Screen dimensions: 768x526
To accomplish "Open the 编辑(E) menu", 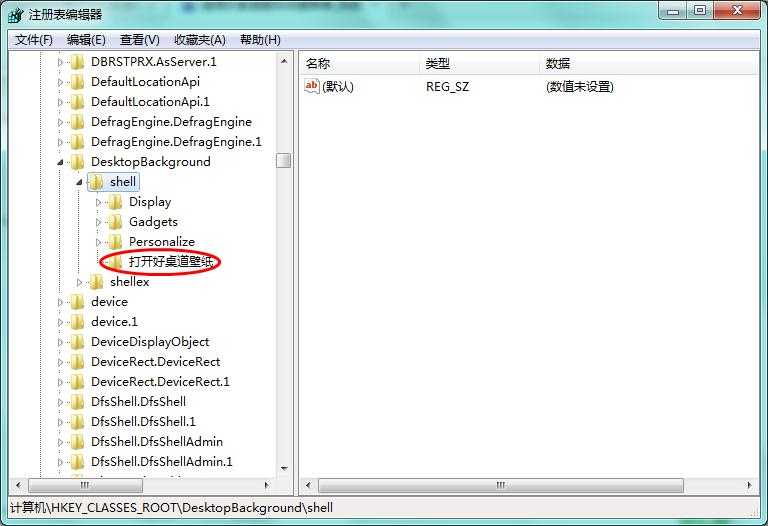I will (x=86, y=40).
